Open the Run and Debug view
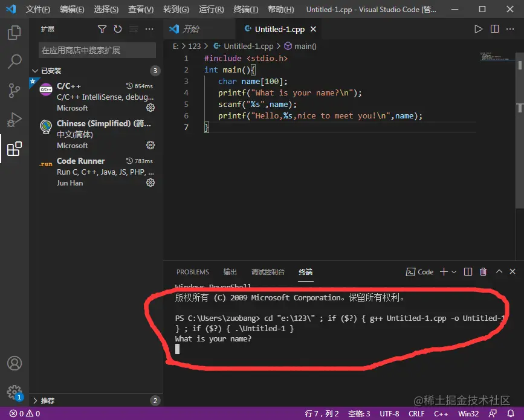 click(x=15, y=119)
